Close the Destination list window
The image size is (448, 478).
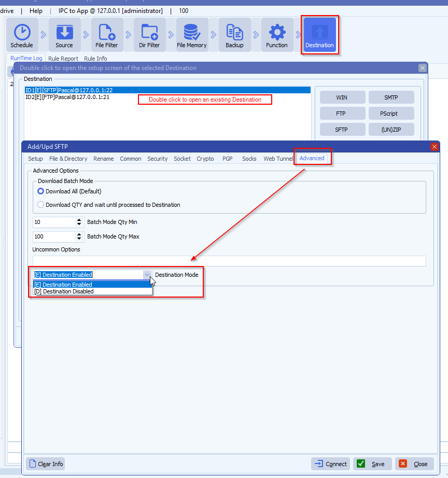423,68
